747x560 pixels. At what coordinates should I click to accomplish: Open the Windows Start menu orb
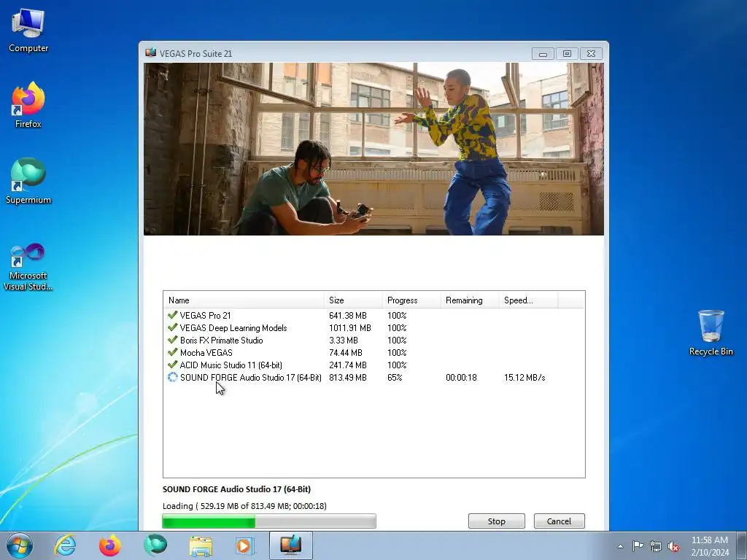point(20,545)
